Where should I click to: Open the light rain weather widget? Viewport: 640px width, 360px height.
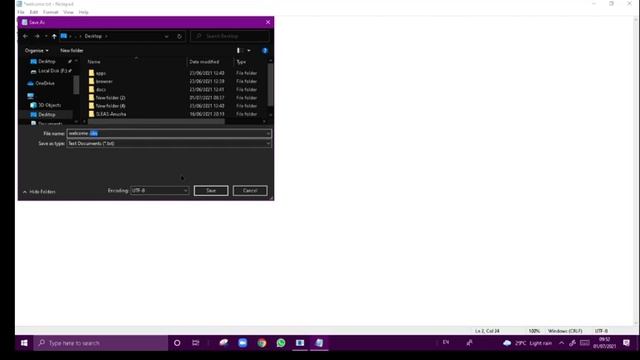(528, 343)
